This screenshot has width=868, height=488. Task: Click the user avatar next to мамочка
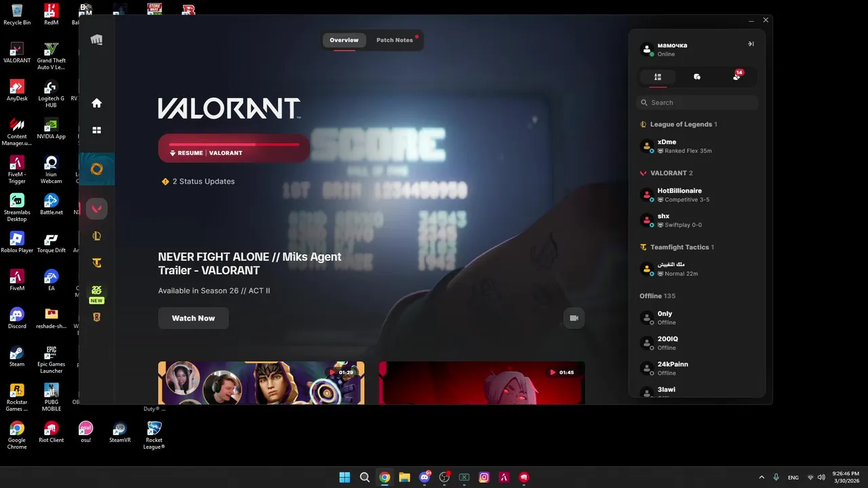coord(647,49)
